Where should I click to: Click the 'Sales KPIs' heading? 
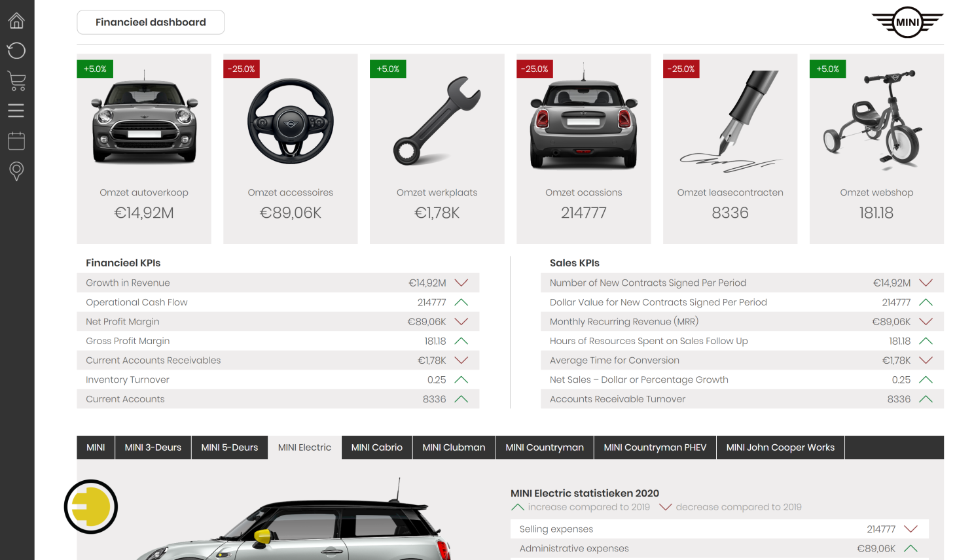(x=575, y=263)
